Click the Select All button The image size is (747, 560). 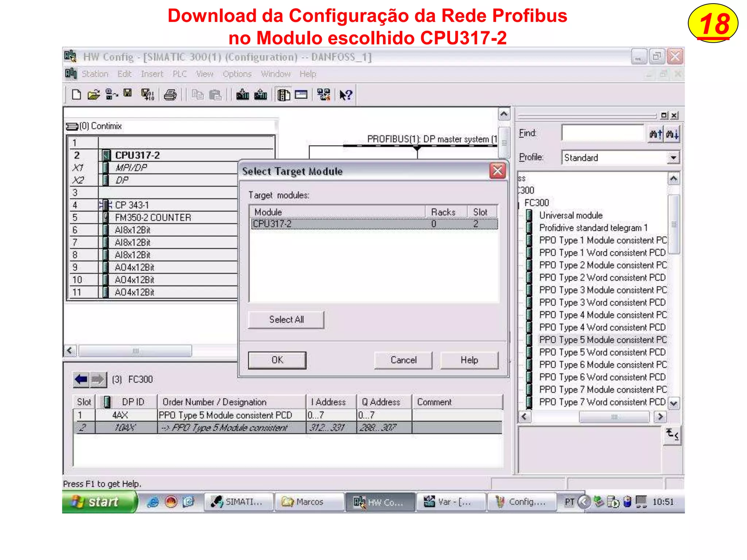tap(286, 320)
